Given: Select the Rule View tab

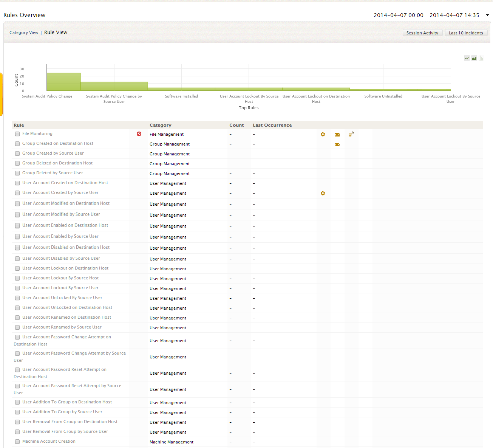Looking at the screenshot, I should [56, 33].
